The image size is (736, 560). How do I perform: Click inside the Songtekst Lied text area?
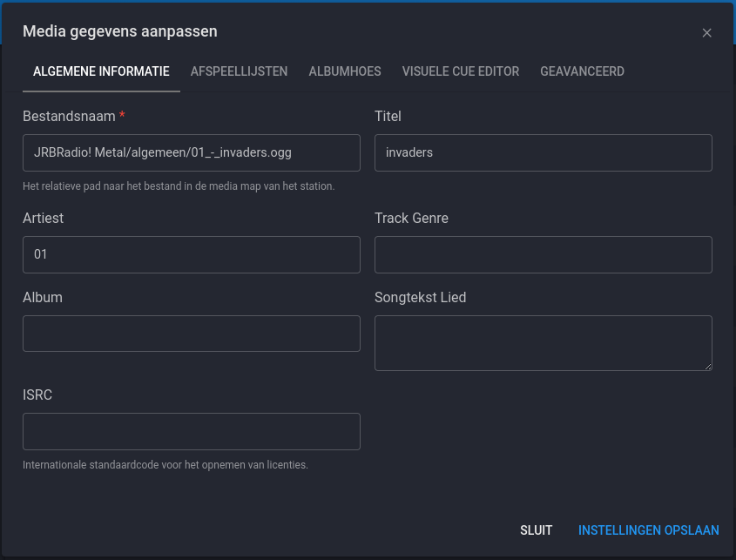pos(543,342)
